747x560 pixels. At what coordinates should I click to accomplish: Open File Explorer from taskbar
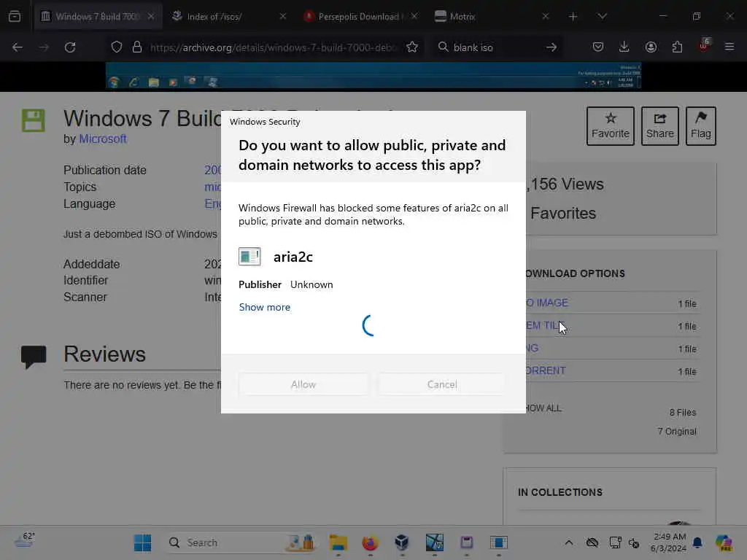(338, 542)
